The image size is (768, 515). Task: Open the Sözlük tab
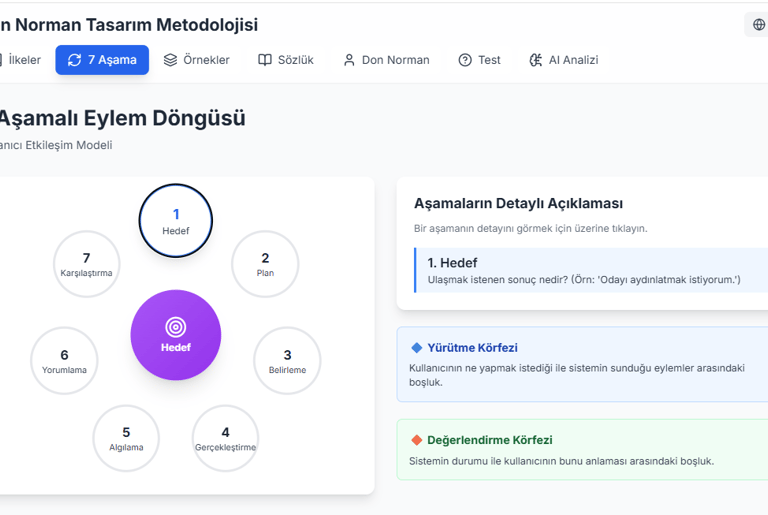(286, 60)
